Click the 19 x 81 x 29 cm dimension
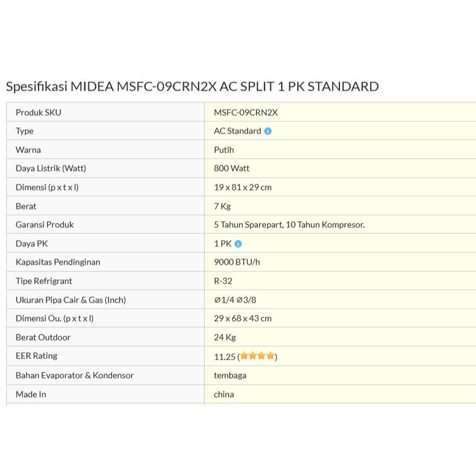476x476 pixels. 243,187
